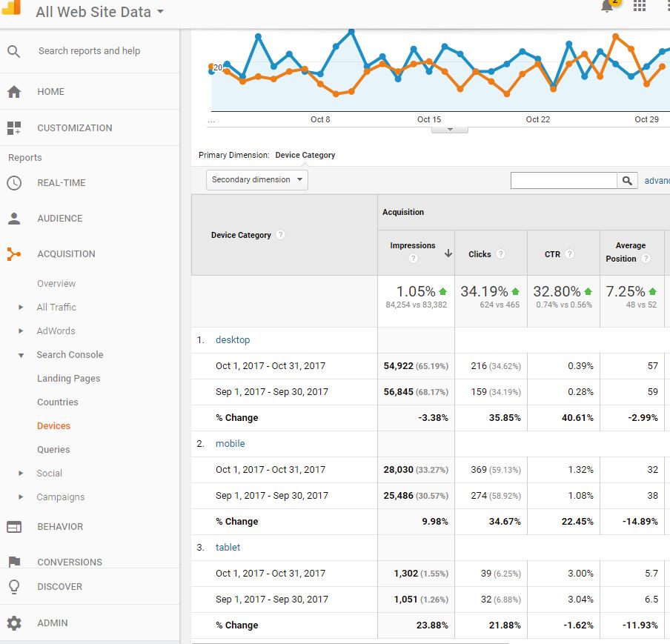This screenshot has height=644, width=670.
Task: Open Real-Time reports via clock icon
Action: (15, 183)
